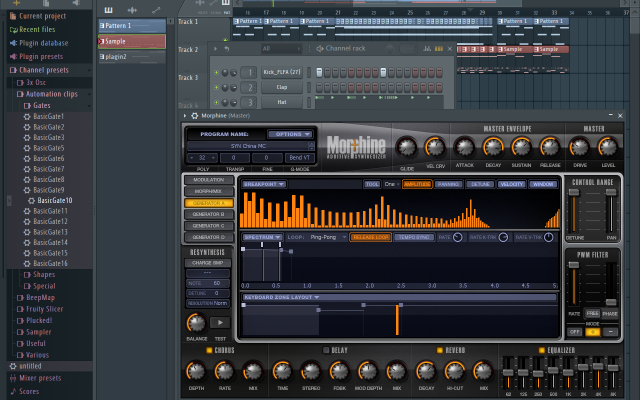The height and width of the screenshot is (400, 640).
Task: Click the Clap channel volume knob
Action: point(233,87)
